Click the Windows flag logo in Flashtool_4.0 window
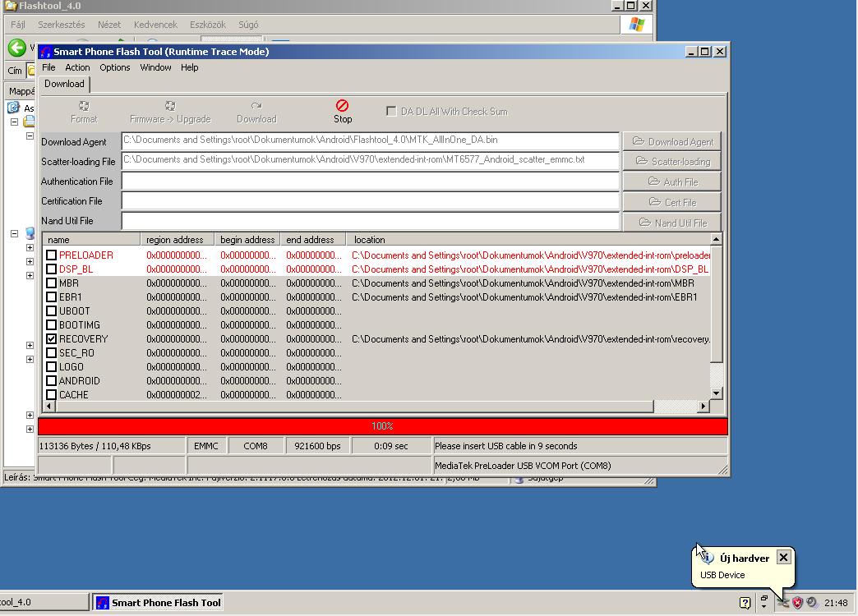Viewport: 858px width, 616px height. coord(636,24)
